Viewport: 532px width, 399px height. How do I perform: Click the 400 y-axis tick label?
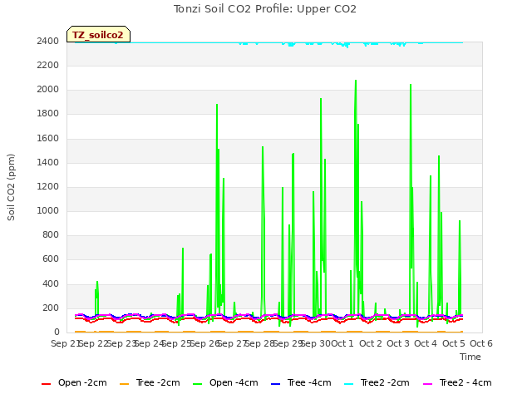click(51, 284)
